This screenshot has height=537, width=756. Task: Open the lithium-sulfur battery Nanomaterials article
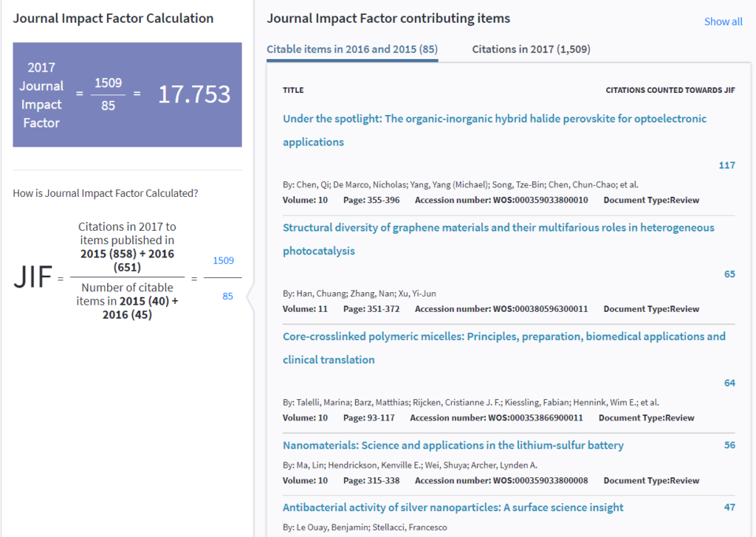(x=453, y=446)
